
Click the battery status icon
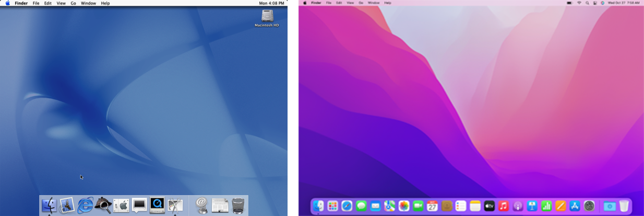coord(569,3)
